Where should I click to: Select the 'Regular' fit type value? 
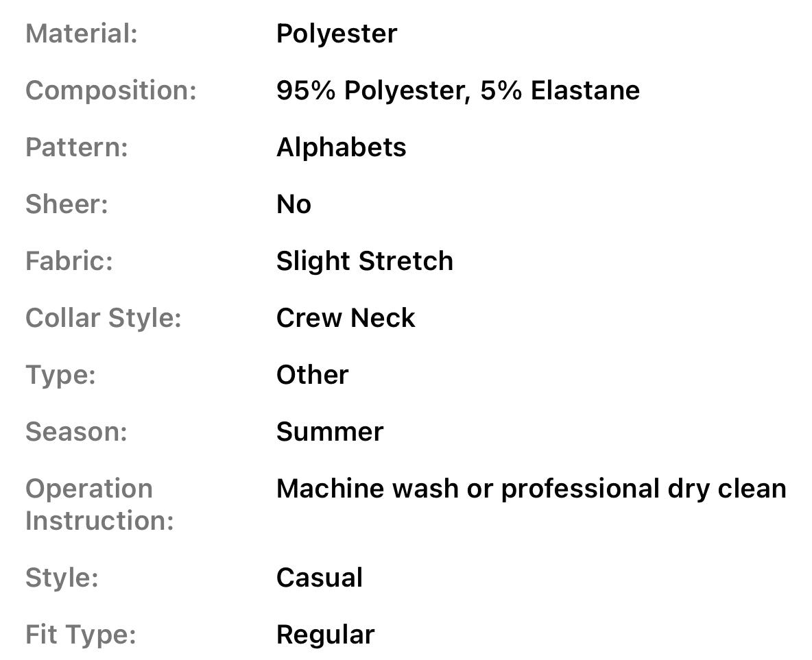click(325, 635)
